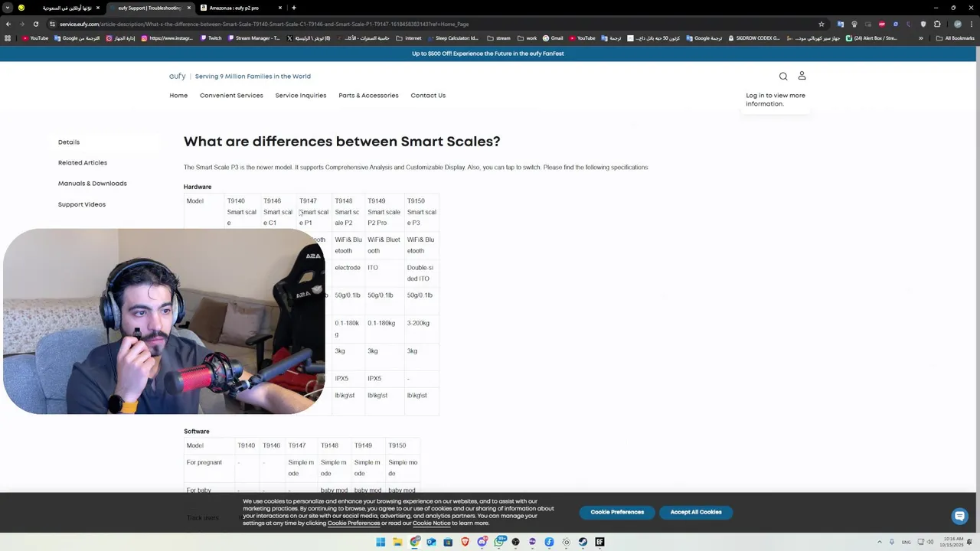Open Steam from the taskbar

(x=583, y=542)
